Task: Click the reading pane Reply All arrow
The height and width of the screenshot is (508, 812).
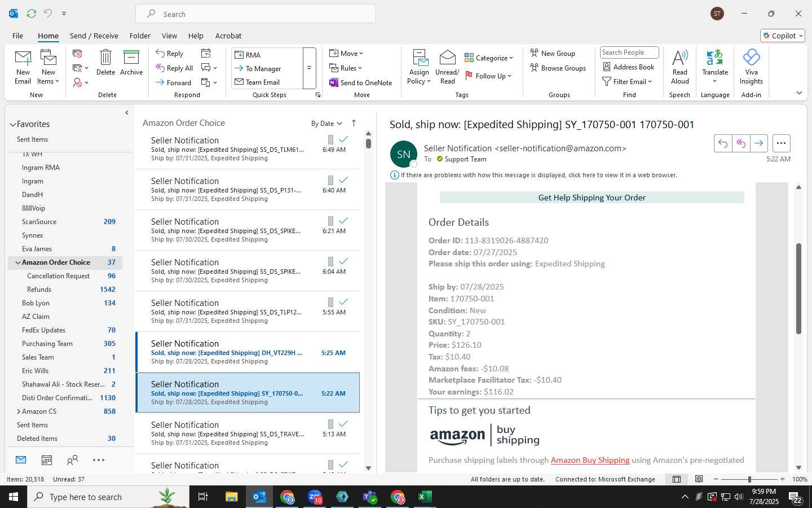Action: pyautogui.click(x=741, y=143)
